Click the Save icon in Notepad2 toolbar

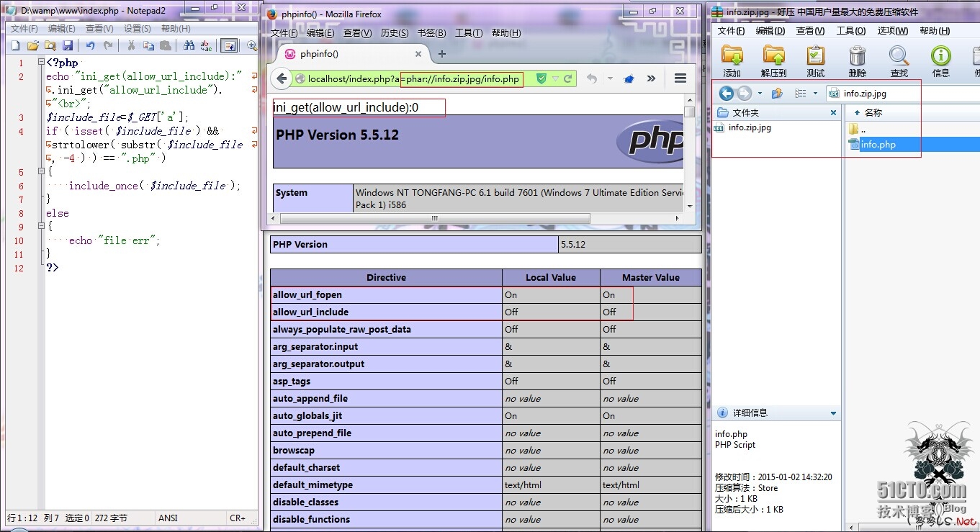pyautogui.click(x=68, y=45)
